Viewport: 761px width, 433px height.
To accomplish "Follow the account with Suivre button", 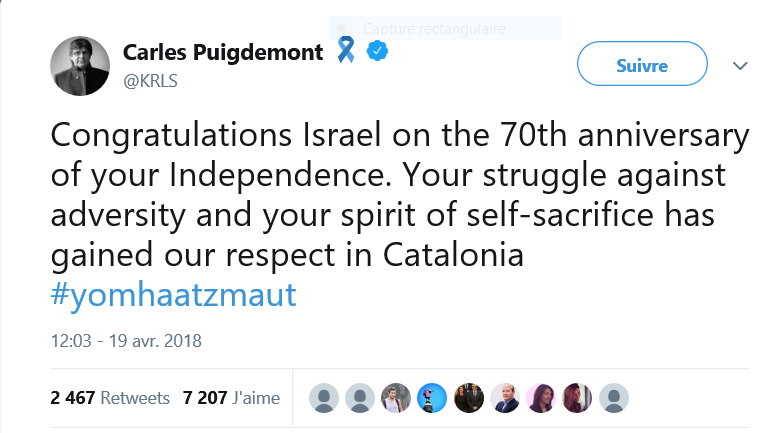I will click(642, 64).
